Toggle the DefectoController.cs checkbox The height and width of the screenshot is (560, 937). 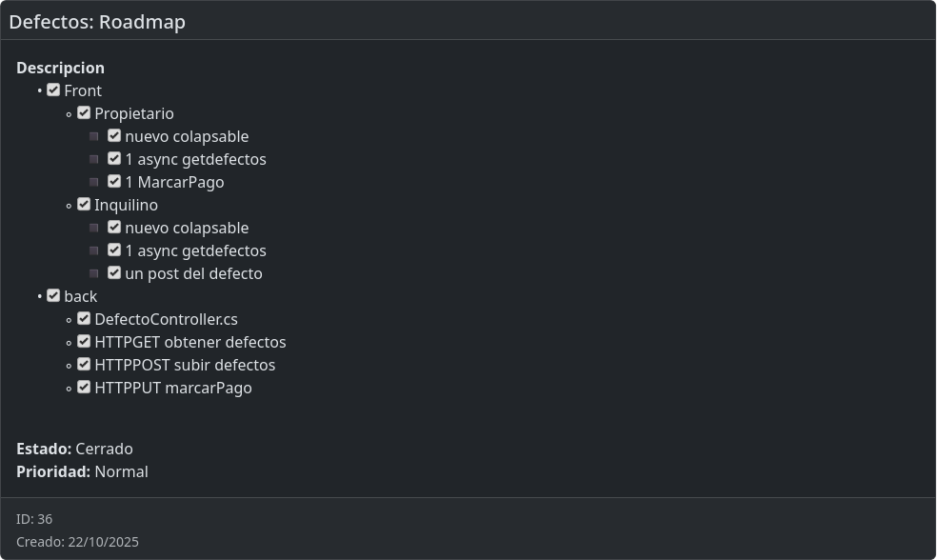[x=84, y=319]
